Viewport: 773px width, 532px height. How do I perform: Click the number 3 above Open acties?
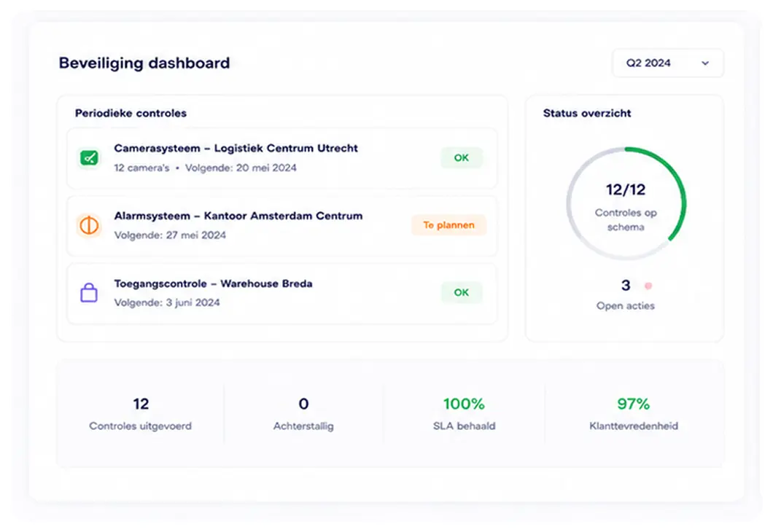coord(626,285)
